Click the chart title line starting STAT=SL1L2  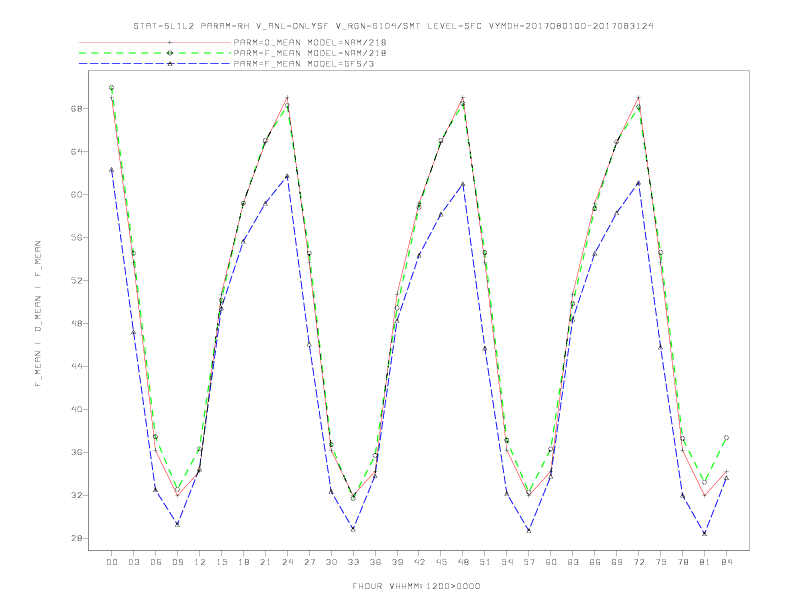393,26
